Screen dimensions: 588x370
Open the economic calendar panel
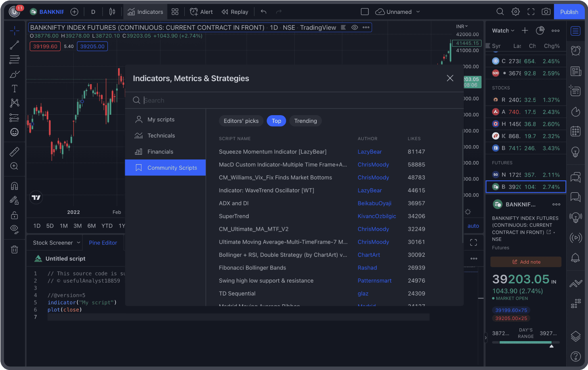point(576,131)
